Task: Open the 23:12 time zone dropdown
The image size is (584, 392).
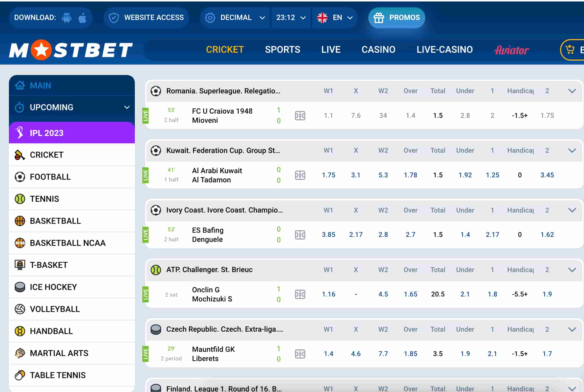Action: click(x=291, y=18)
